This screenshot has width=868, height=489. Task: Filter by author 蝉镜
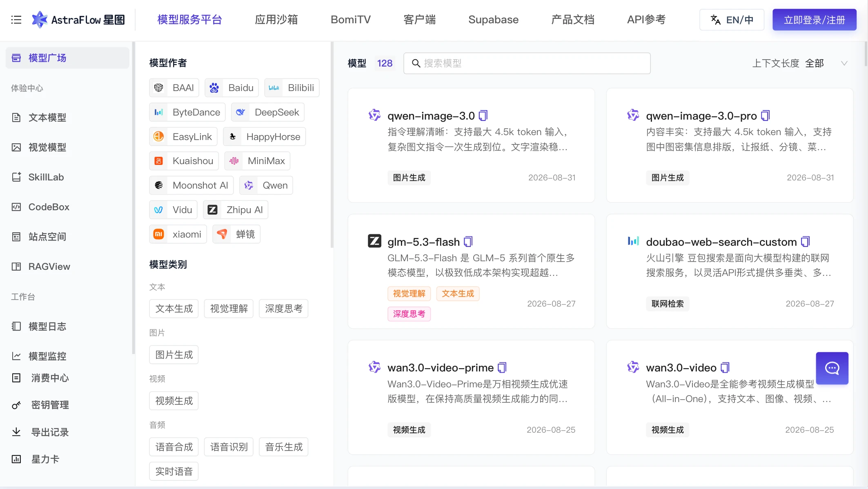[236, 234]
